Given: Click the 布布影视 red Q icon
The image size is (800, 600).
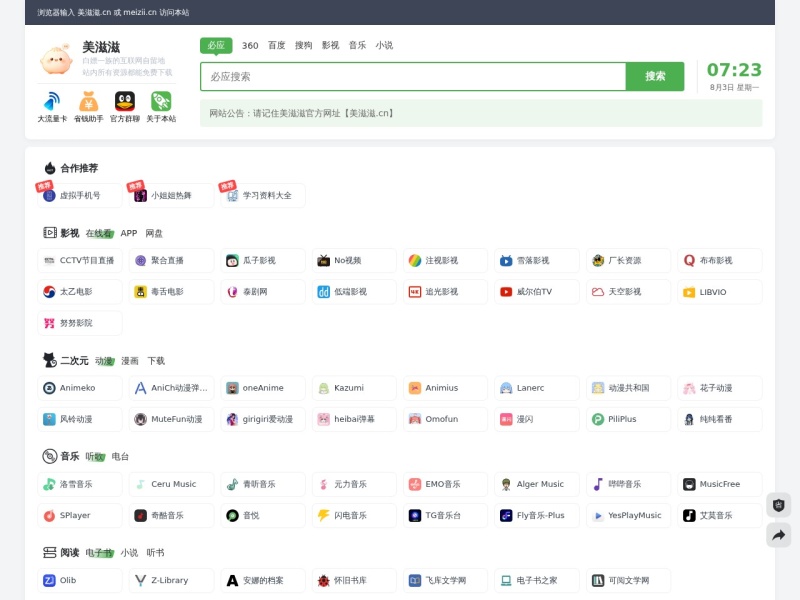Looking at the screenshot, I should (689, 261).
